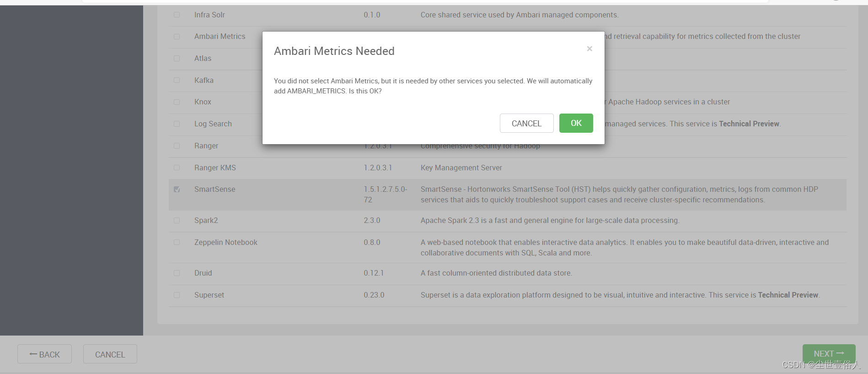Proceed with the green NEXT button

coord(829,354)
